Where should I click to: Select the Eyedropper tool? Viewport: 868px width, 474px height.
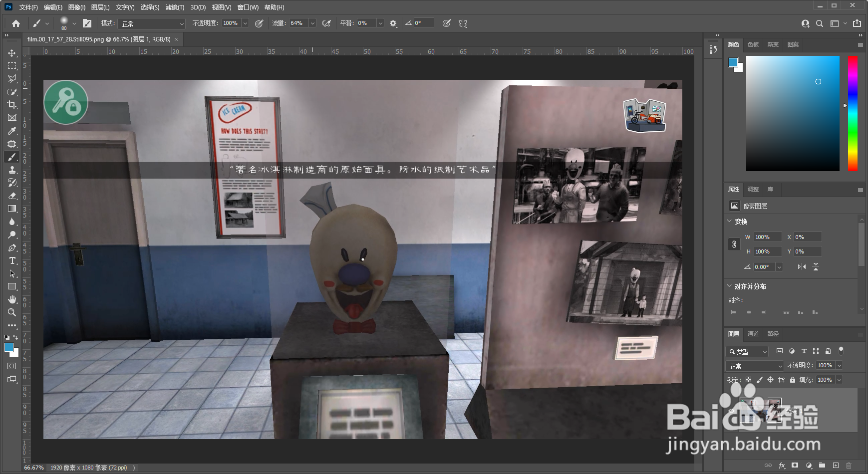coord(12,131)
